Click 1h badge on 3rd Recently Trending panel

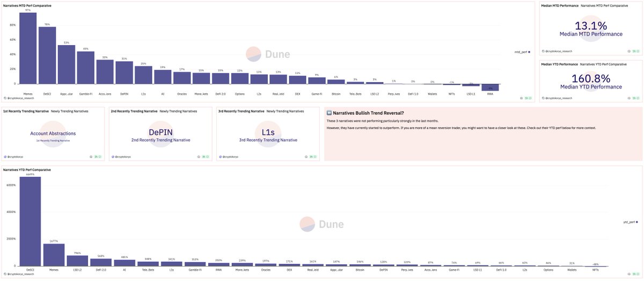coord(312,157)
